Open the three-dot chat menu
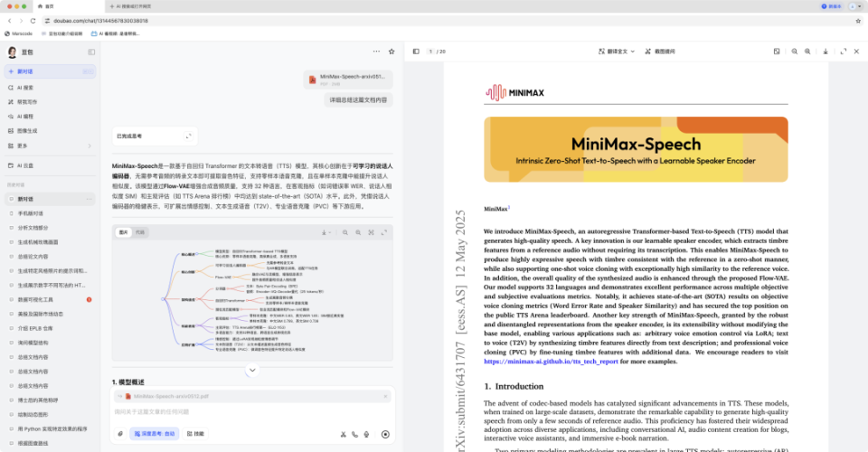This screenshot has width=868, height=452. click(376, 52)
